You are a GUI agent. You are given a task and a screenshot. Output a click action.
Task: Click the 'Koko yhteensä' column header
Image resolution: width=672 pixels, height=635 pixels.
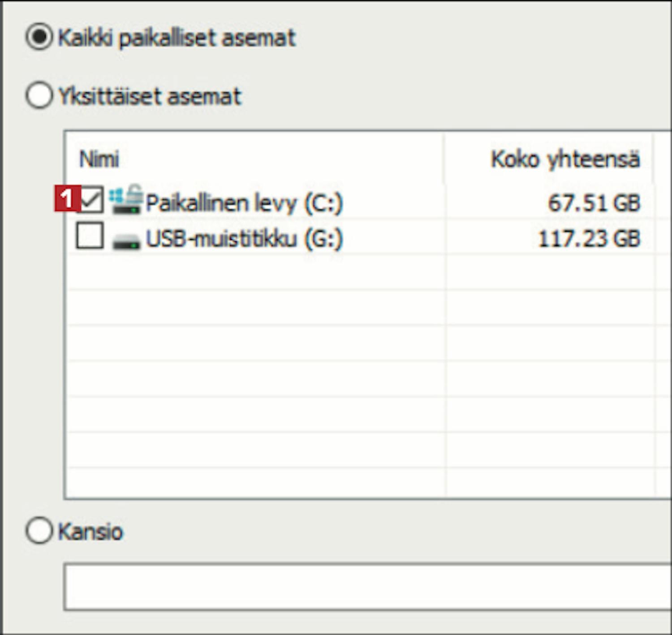pos(565,159)
